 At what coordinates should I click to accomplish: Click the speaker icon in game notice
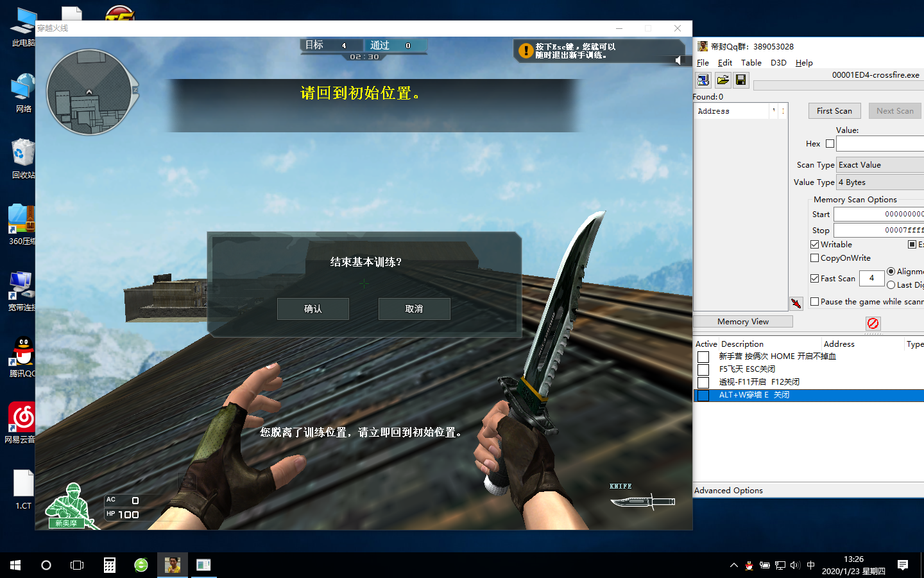[678, 60]
